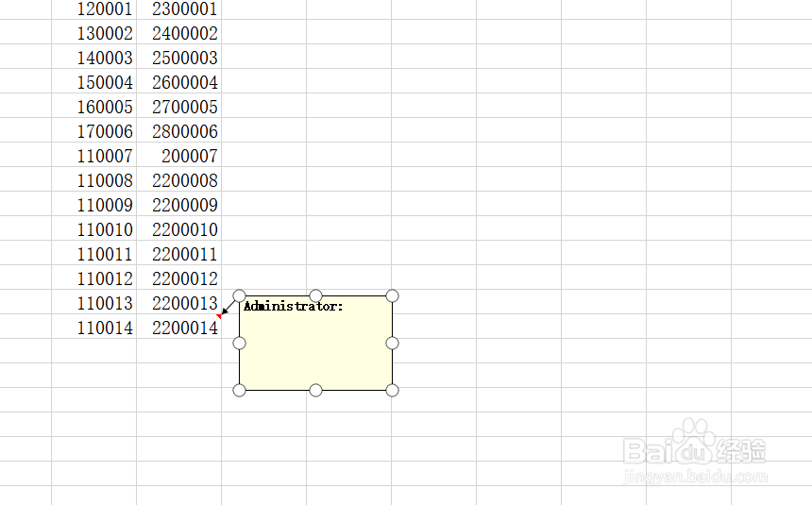The width and height of the screenshot is (812, 505).
Task: Select cell containing 2800006
Action: pyautogui.click(x=179, y=130)
